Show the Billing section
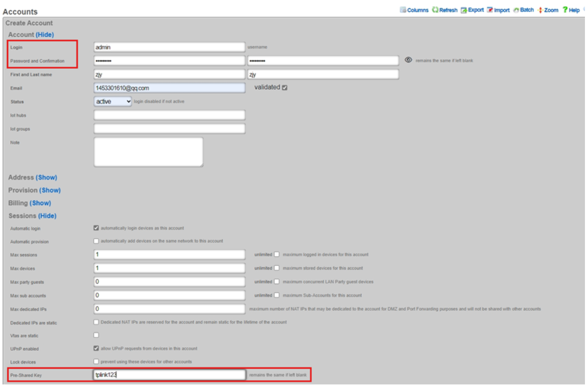Image resolution: width=588 pixels, height=388 pixels. pyautogui.click(x=40, y=203)
